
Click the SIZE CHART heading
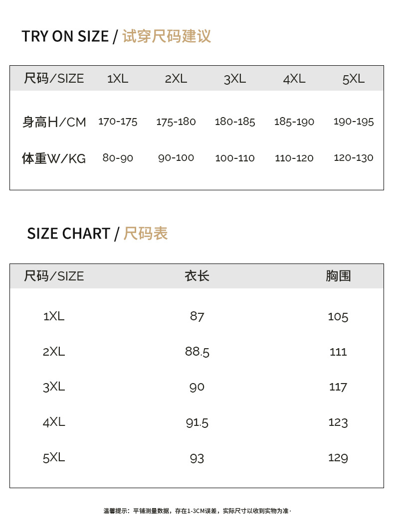click(x=97, y=234)
